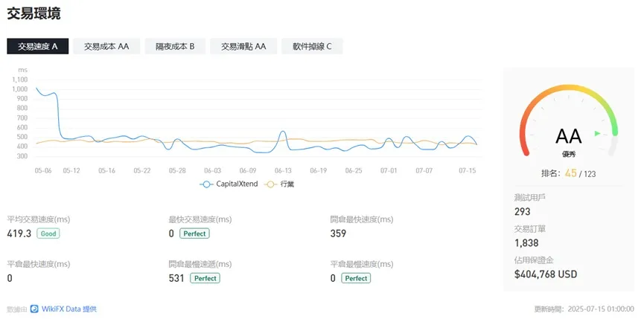Toggle the CapitalXtend legend series
This screenshot has width=644, height=319.
pyautogui.click(x=229, y=184)
